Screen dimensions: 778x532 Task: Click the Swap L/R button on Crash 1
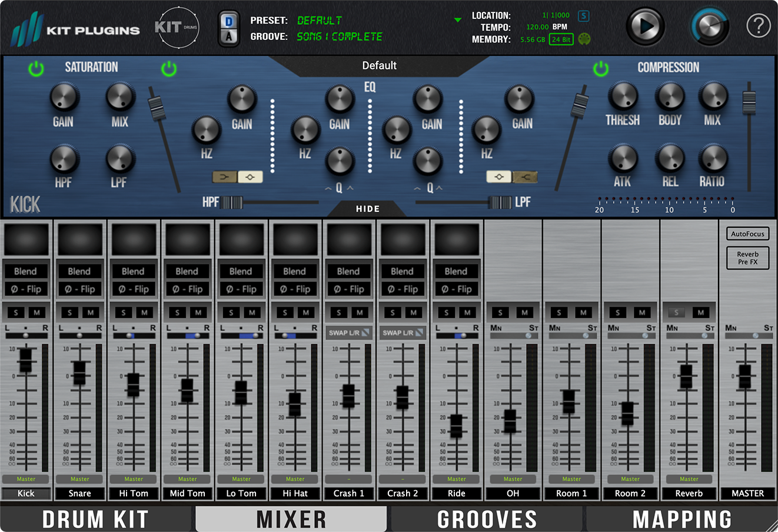(x=348, y=333)
